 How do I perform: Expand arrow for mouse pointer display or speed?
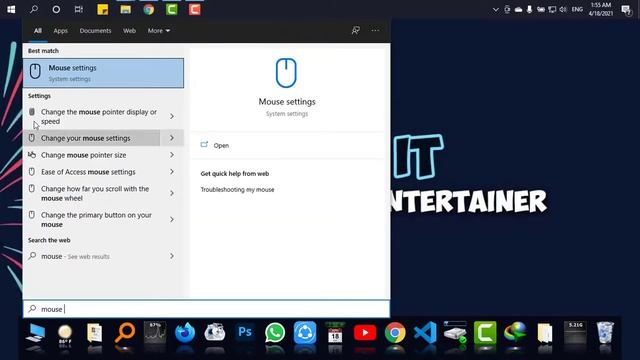(x=172, y=116)
